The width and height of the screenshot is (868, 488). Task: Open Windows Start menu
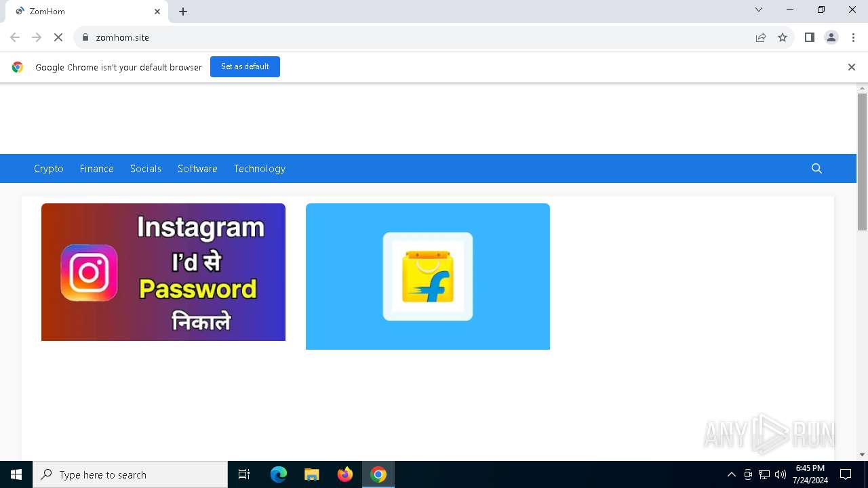[16, 474]
